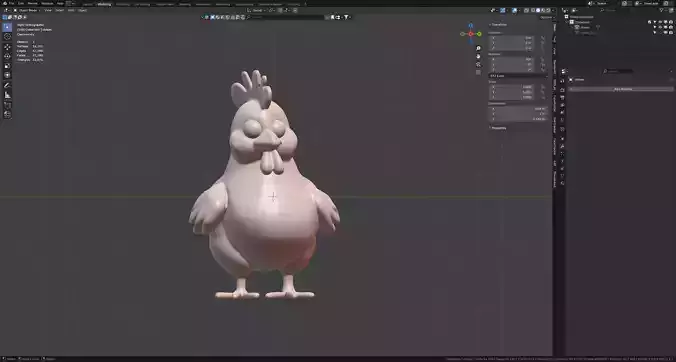Image resolution: width=676 pixels, height=362 pixels.
Task: Click the Location X value field
Action: (x=512, y=38)
